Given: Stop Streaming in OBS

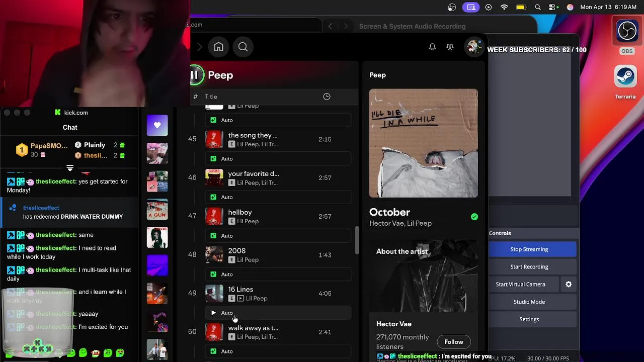Looking at the screenshot, I should [x=529, y=249].
